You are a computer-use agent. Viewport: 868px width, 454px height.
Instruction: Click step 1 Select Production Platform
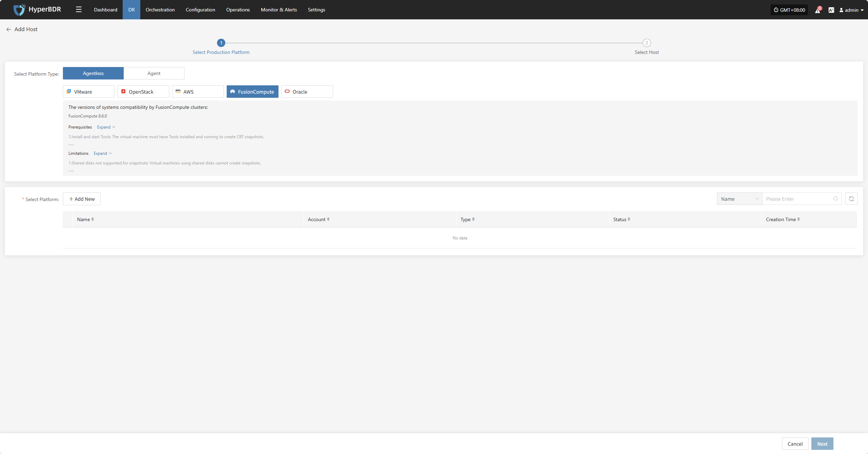(221, 47)
